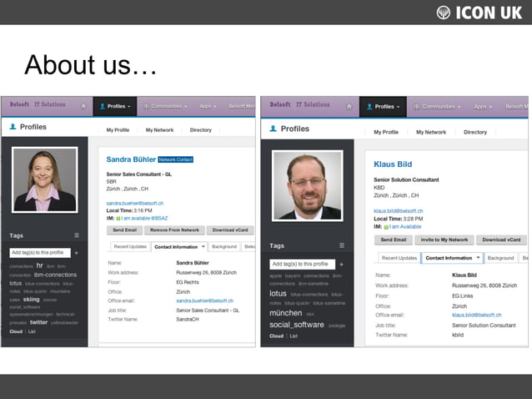Open Directory tab in Klaus's window
532x399 pixels.
475,132
